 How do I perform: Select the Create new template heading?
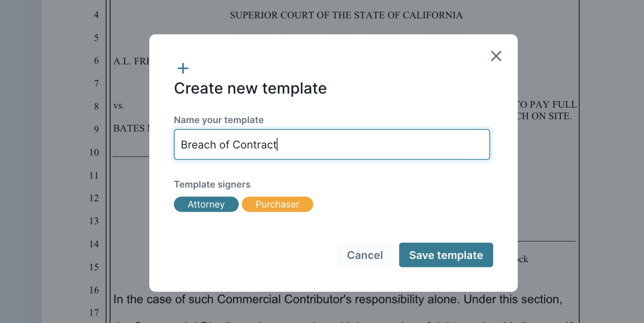pyautogui.click(x=250, y=88)
